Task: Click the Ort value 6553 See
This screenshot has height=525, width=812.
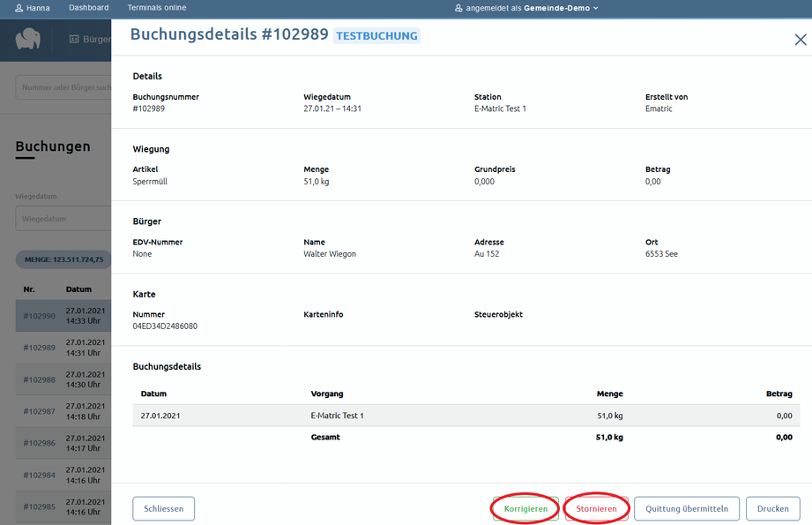Action: click(661, 253)
